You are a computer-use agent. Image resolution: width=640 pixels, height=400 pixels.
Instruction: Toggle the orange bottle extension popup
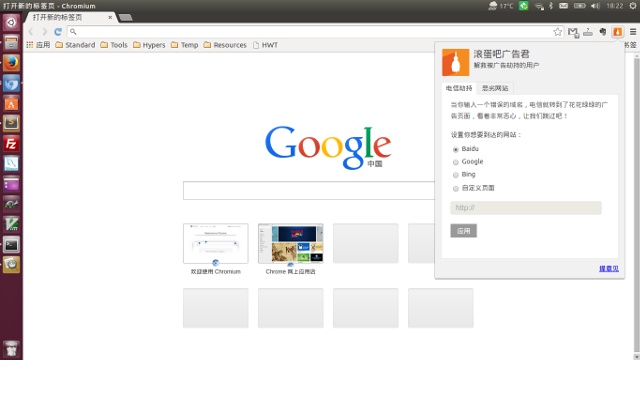(x=618, y=32)
